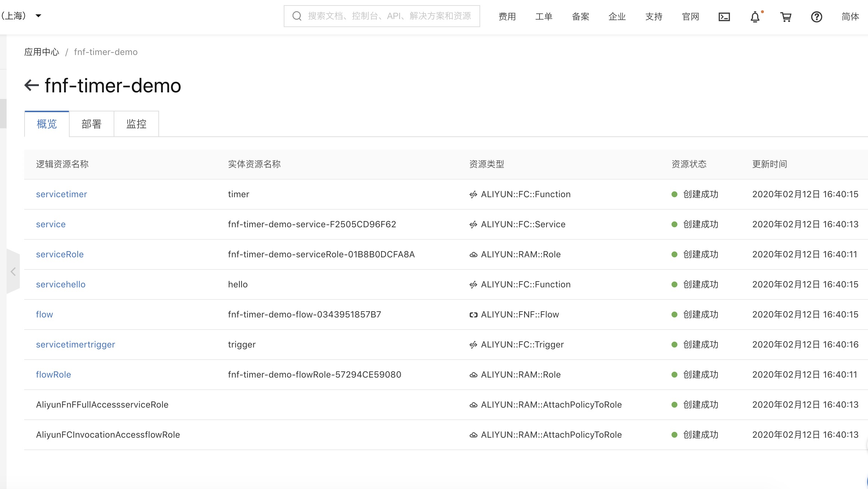The height and width of the screenshot is (489, 868).
Task: Click the cloud icon in the flowRole row
Action: coord(473,375)
